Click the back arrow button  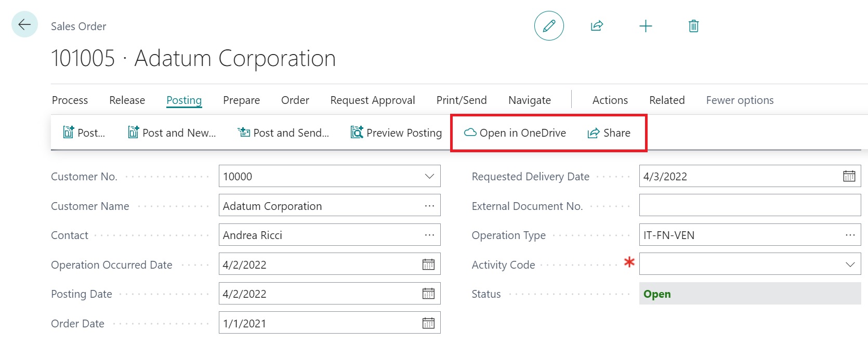point(24,24)
